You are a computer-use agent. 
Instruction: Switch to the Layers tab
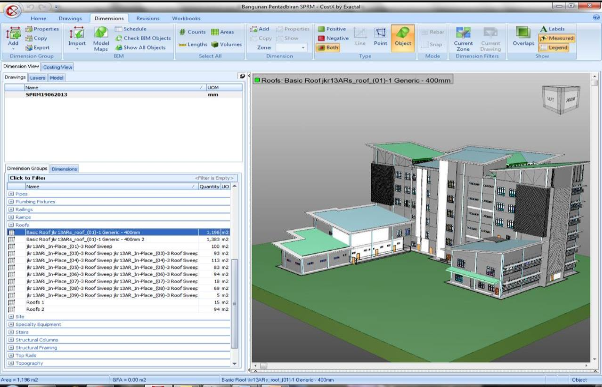coord(38,78)
